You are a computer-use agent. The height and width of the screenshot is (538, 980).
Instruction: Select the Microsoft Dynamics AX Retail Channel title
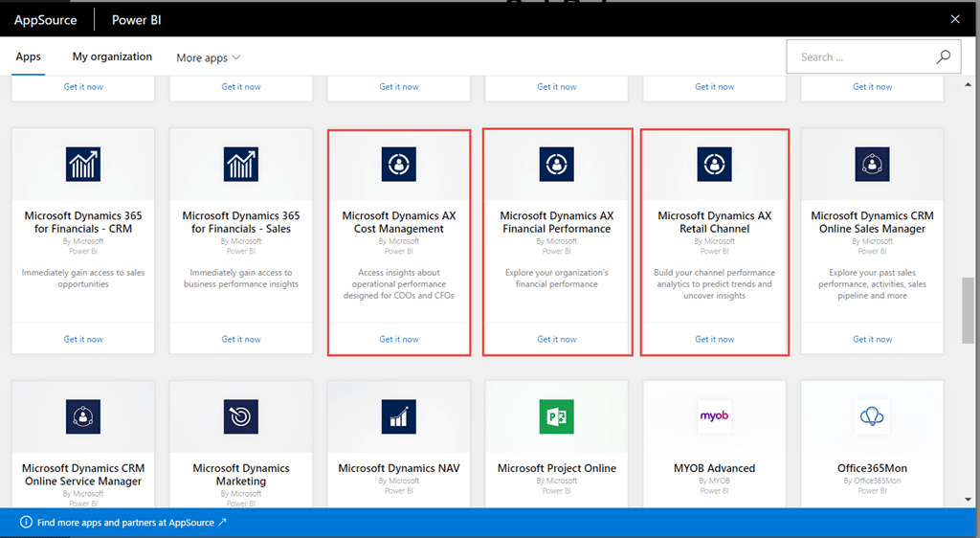714,222
